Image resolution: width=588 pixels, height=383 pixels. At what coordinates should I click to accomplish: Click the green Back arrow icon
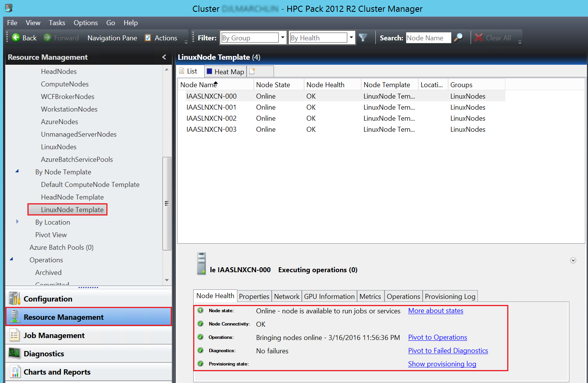click(x=16, y=37)
